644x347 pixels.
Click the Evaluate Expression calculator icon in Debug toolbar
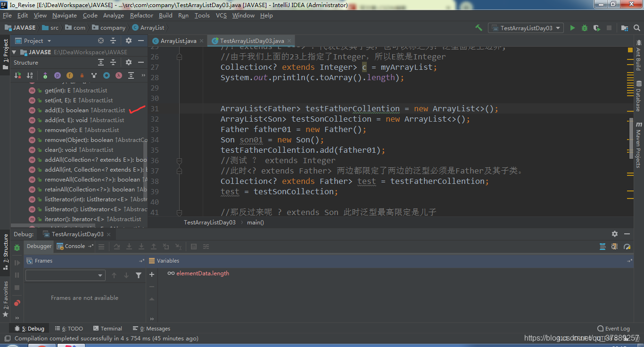[x=194, y=246]
